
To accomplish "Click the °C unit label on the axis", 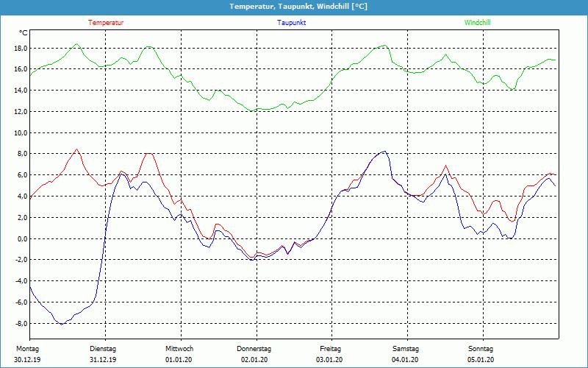I will click(24, 33).
